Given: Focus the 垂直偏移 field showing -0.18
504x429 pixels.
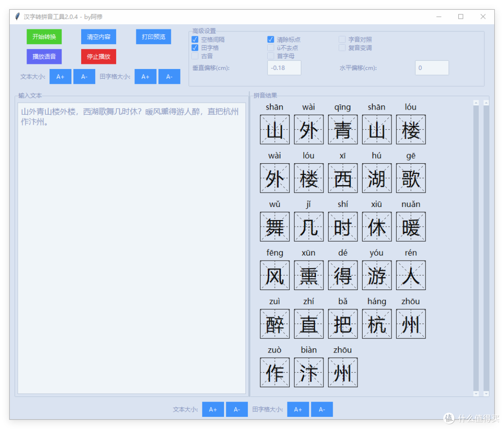Looking at the screenshot, I should [284, 68].
